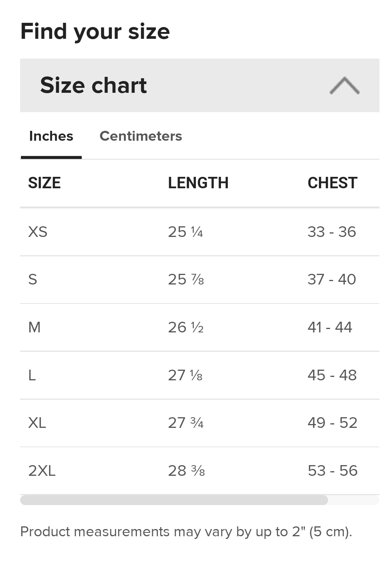Select the XS size row label

point(38,232)
